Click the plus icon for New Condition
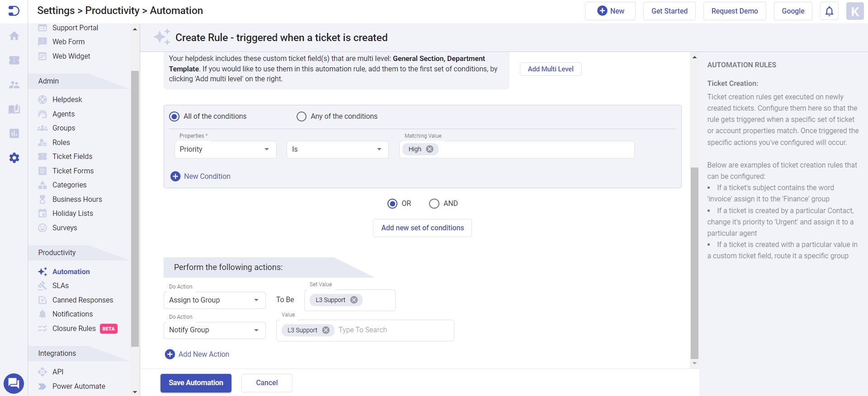This screenshot has width=868, height=396. [175, 177]
